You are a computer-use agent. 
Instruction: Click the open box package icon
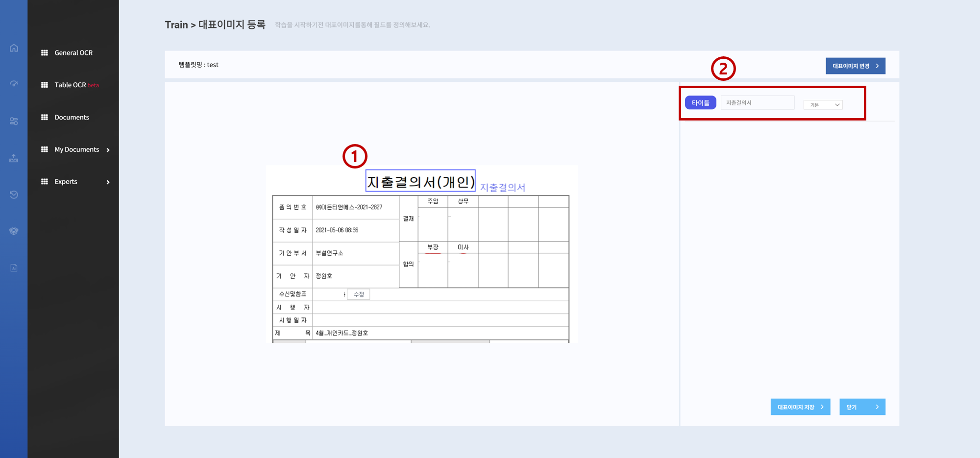14,231
